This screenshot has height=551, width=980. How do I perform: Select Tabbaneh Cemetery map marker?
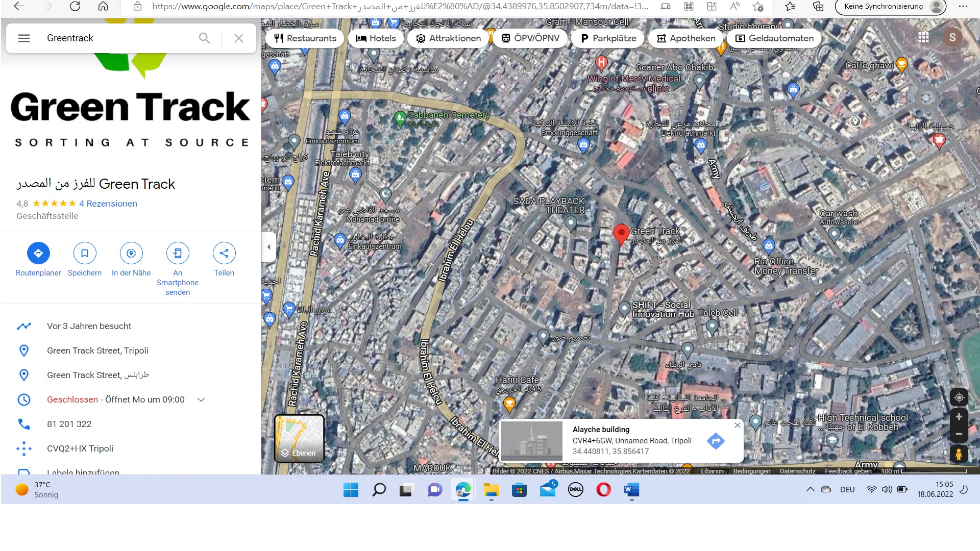coord(400,119)
